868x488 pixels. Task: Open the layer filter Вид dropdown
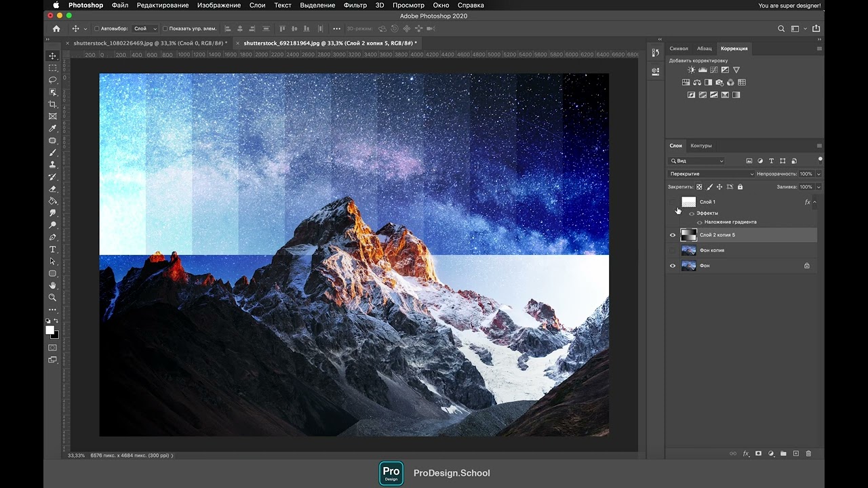[x=696, y=161]
